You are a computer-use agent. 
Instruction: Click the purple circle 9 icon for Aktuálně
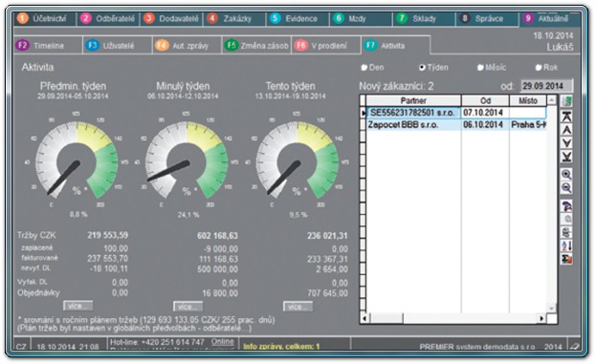[528, 18]
